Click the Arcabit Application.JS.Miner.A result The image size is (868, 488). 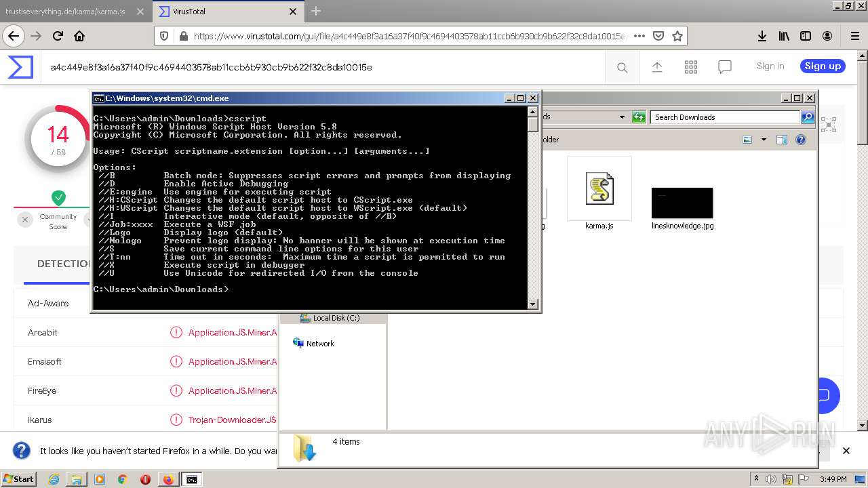click(x=233, y=333)
